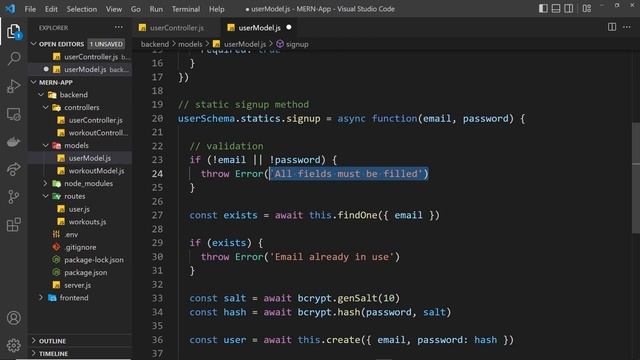
Task: Open userController.js under controllers folder
Action: (x=80, y=120)
